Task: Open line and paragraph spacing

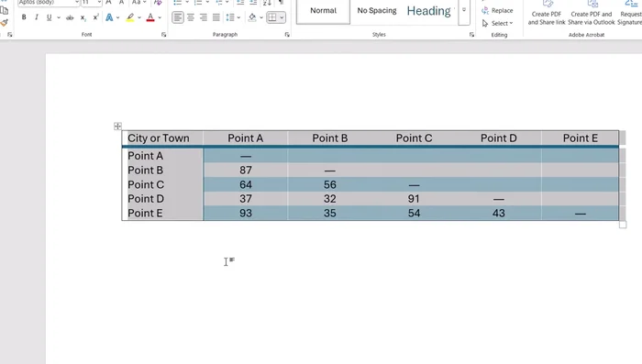Action: click(x=230, y=17)
